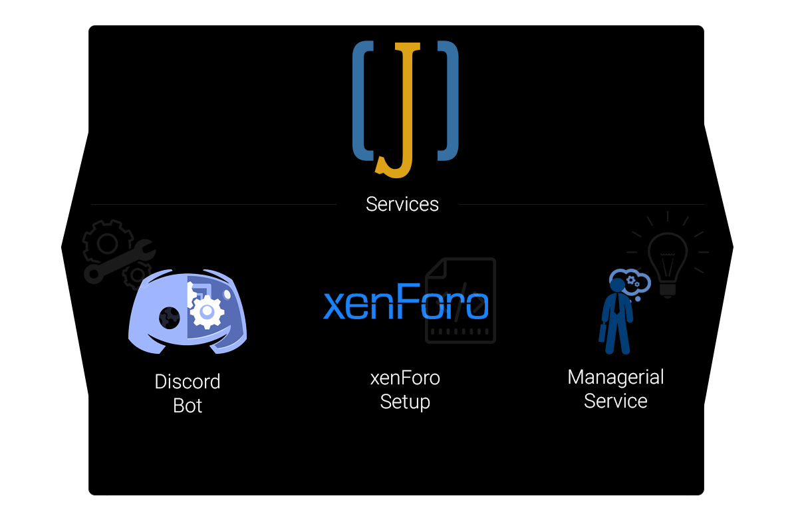The height and width of the screenshot is (532, 798).
Task: Click the faded code file icon
Action: (461, 300)
